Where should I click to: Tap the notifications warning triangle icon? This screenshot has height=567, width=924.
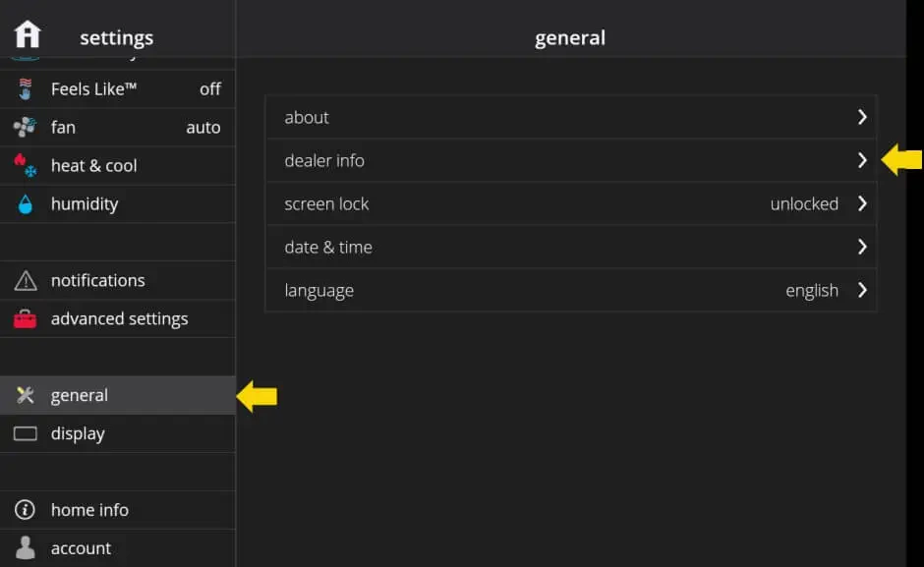(x=26, y=281)
